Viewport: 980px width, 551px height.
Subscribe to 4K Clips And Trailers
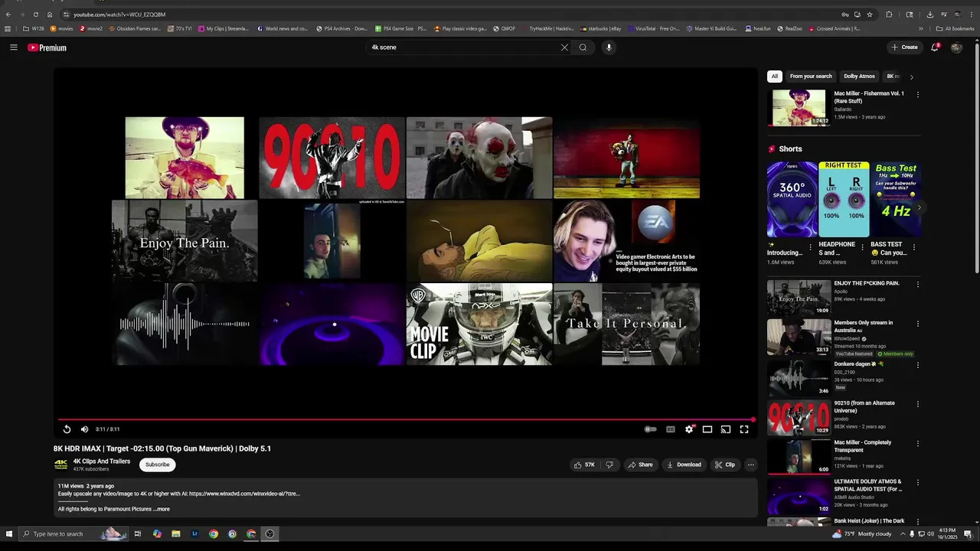(x=158, y=465)
